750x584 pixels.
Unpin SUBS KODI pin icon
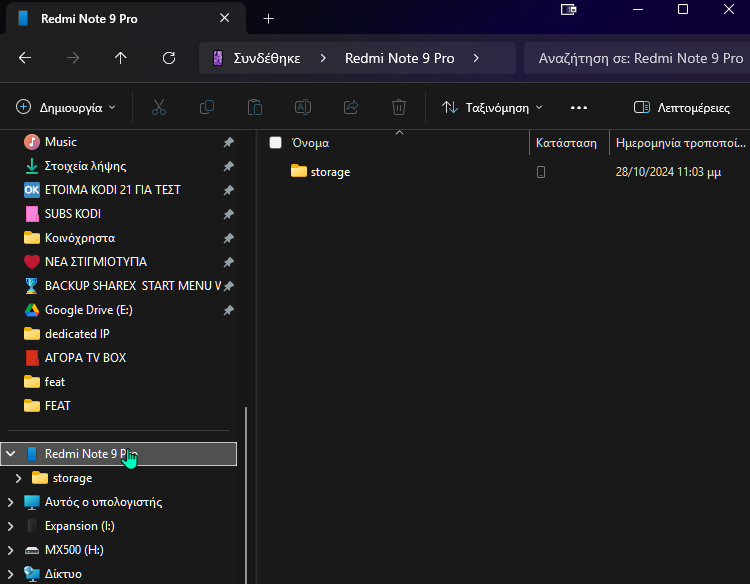tap(229, 214)
